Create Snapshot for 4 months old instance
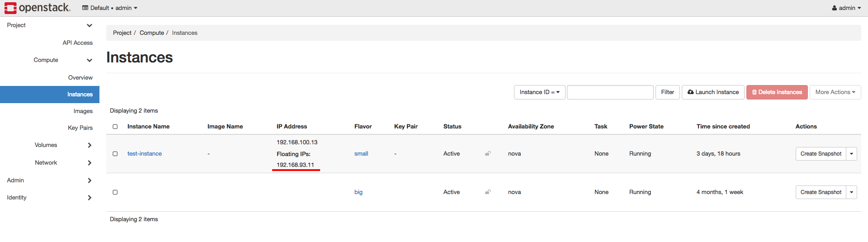 821,192
